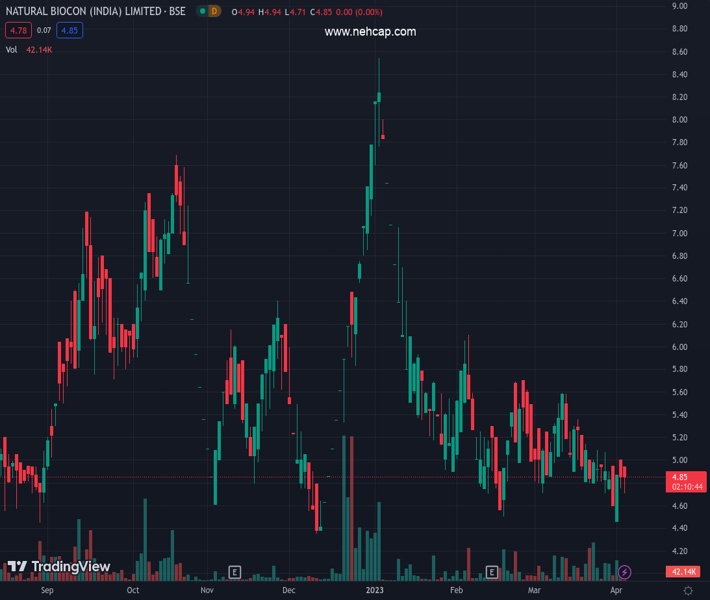Click the orange 'D' data badge

click(x=214, y=11)
